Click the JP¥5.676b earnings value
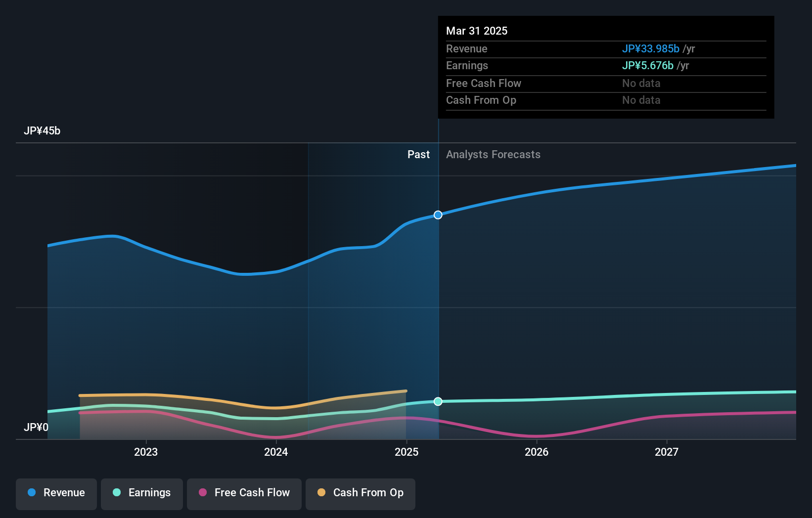This screenshot has width=812, height=518. tap(648, 66)
